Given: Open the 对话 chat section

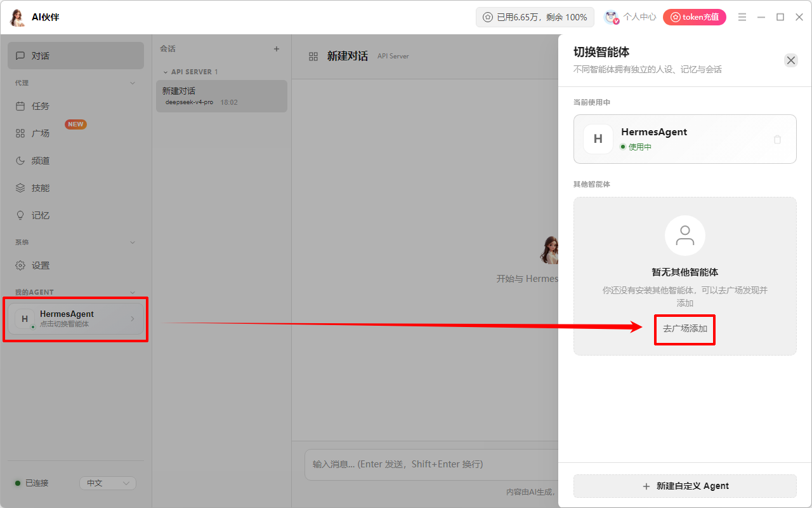Looking at the screenshot, I should click(x=75, y=56).
